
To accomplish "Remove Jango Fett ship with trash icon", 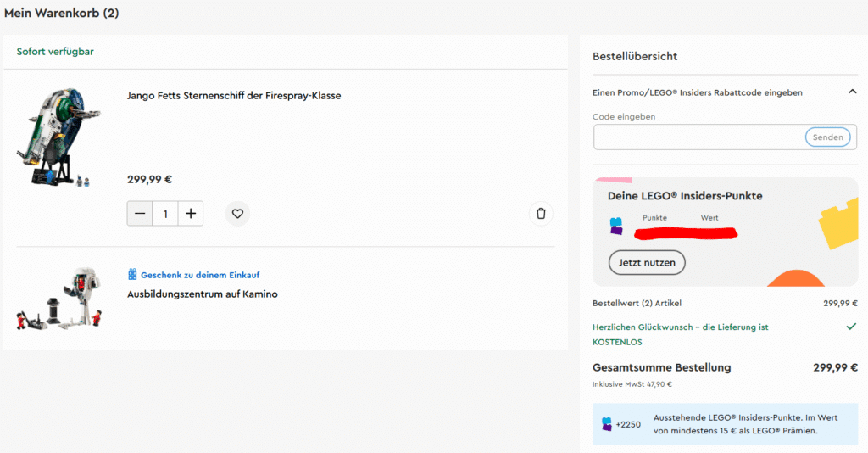I will click(541, 214).
